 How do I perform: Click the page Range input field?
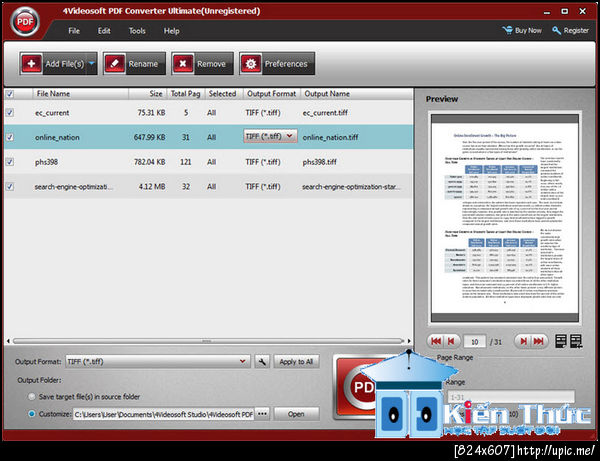point(511,397)
